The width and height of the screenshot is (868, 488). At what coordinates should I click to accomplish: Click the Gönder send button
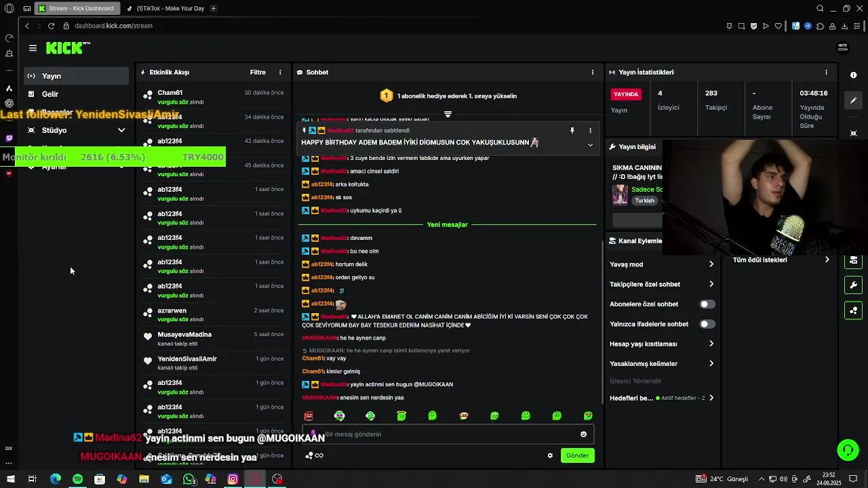point(577,455)
